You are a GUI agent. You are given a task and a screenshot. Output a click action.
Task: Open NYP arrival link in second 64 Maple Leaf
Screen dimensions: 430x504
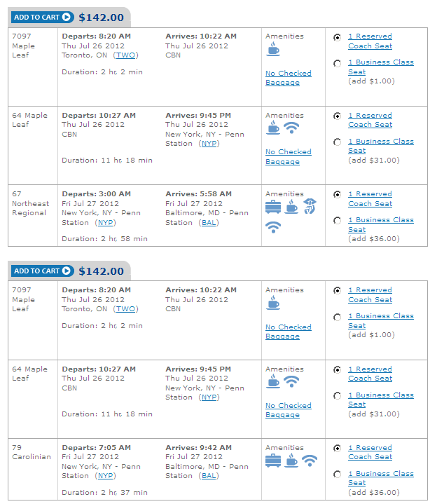click(209, 397)
